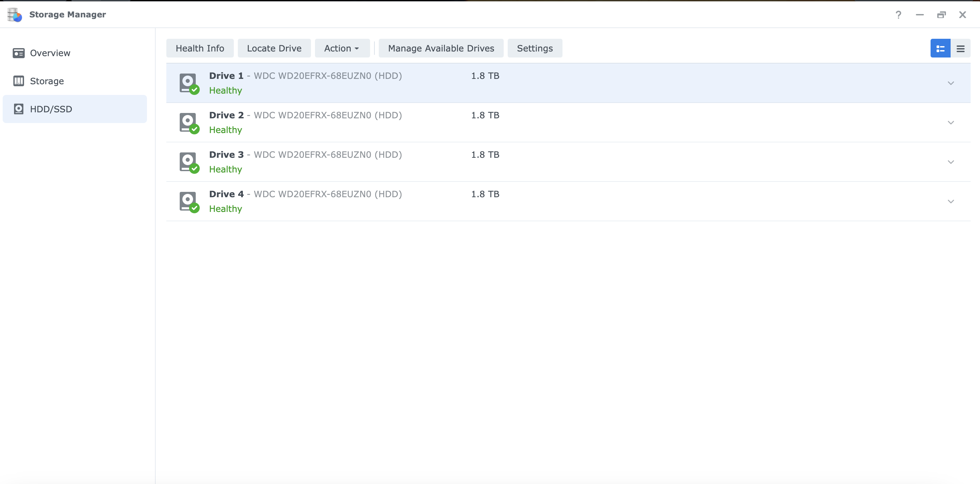Image resolution: width=980 pixels, height=484 pixels.
Task: Click Manage Available Drives button
Action: tap(441, 48)
